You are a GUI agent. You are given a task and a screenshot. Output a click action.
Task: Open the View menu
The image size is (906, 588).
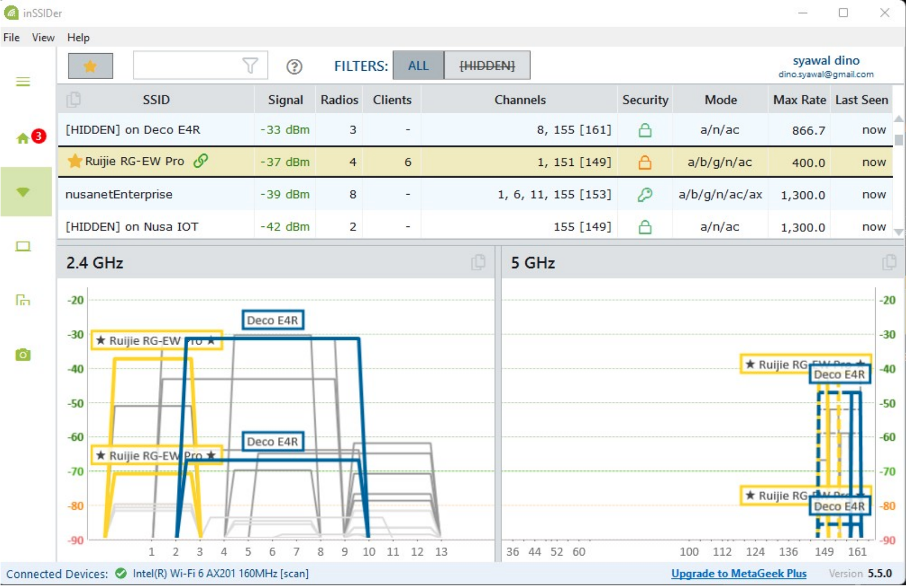(43, 38)
